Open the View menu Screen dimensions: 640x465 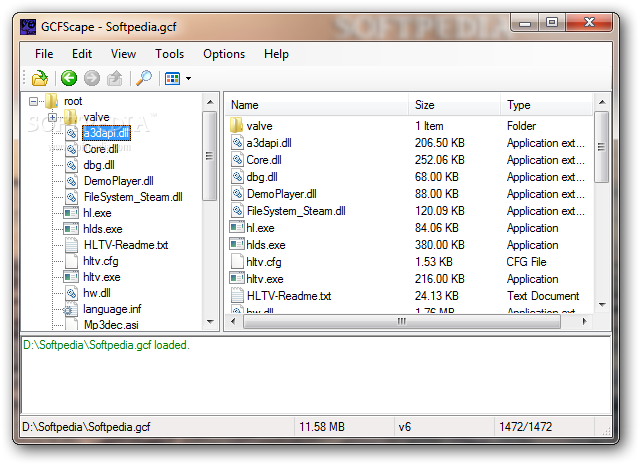123,54
